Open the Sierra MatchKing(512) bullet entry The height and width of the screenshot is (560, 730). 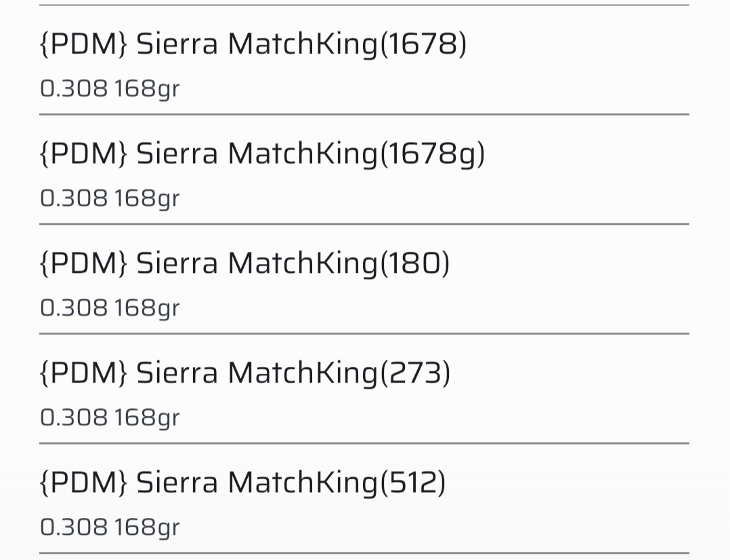[242, 483]
